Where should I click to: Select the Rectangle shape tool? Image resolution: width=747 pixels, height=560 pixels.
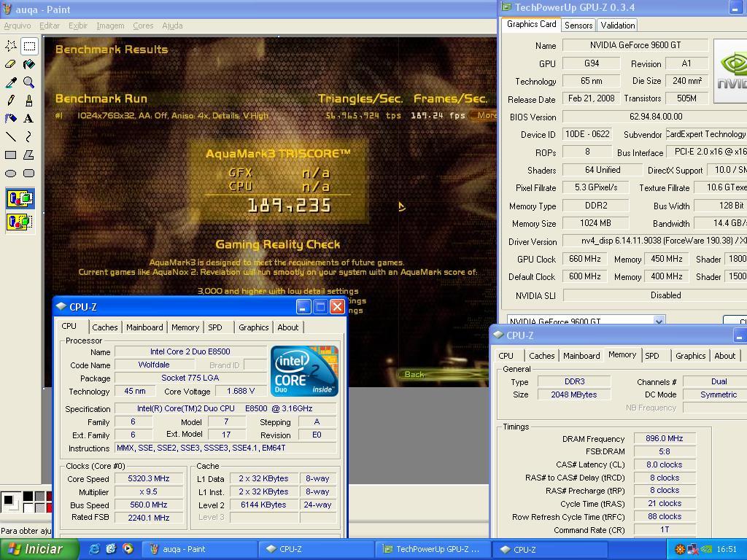[x=11, y=155]
